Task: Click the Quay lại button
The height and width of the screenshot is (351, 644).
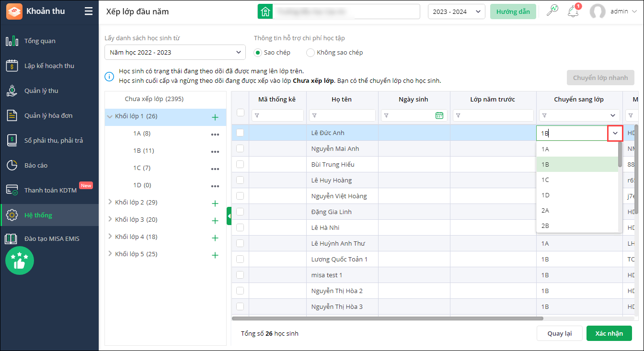Action: coord(560,333)
